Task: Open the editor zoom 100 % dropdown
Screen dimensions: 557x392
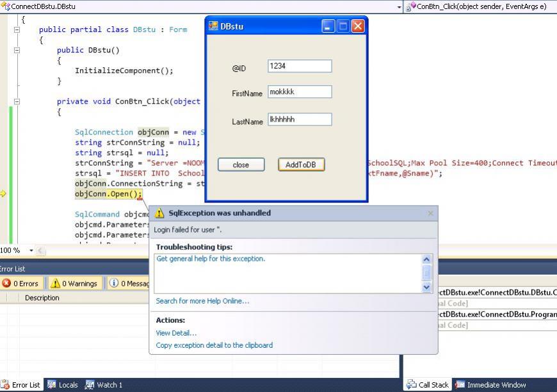Action: pyautogui.click(x=31, y=250)
